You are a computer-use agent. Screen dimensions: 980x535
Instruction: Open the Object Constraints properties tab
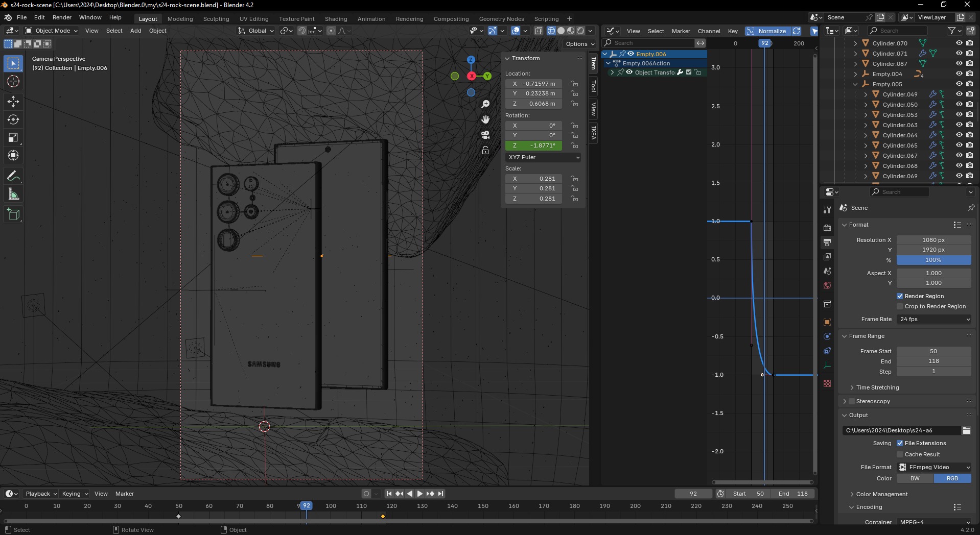point(827,351)
